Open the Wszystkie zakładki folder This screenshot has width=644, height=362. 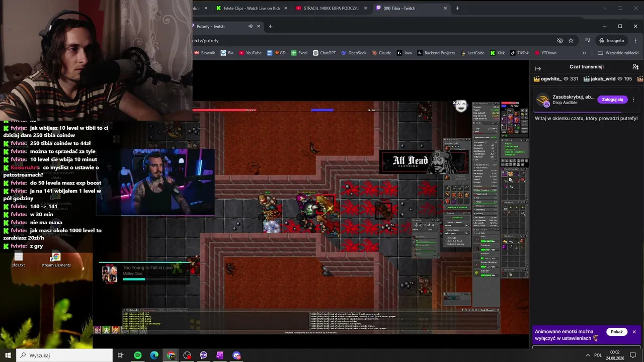click(618, 53)
